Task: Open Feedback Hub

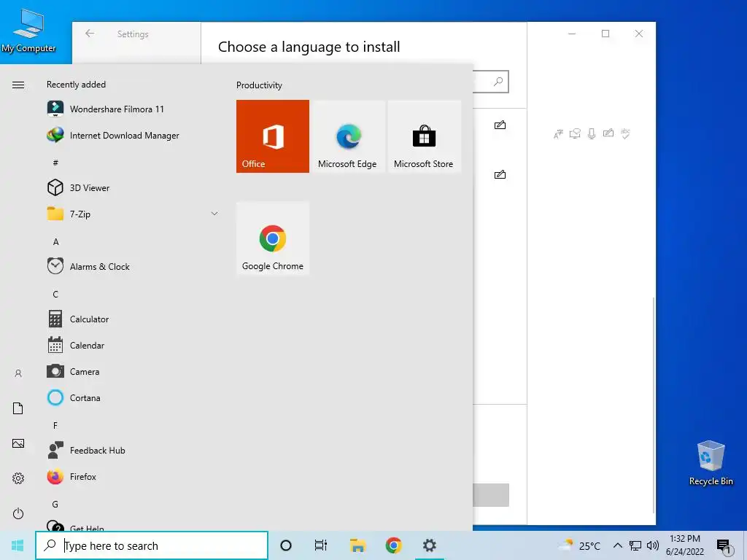Action: pyautogui.click(x=97, y=450)
